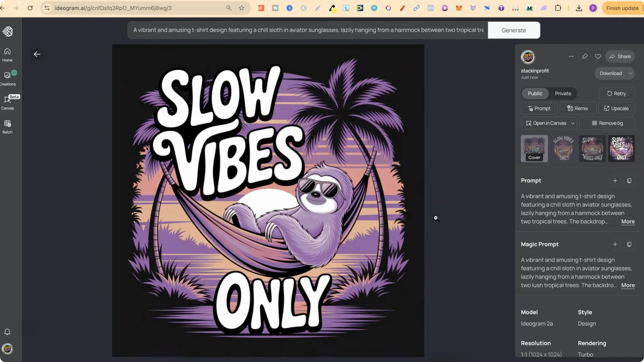This screenshot has height=362, width=644.
Task: Like the image with the heart toggle
Action: click(598, 56)
